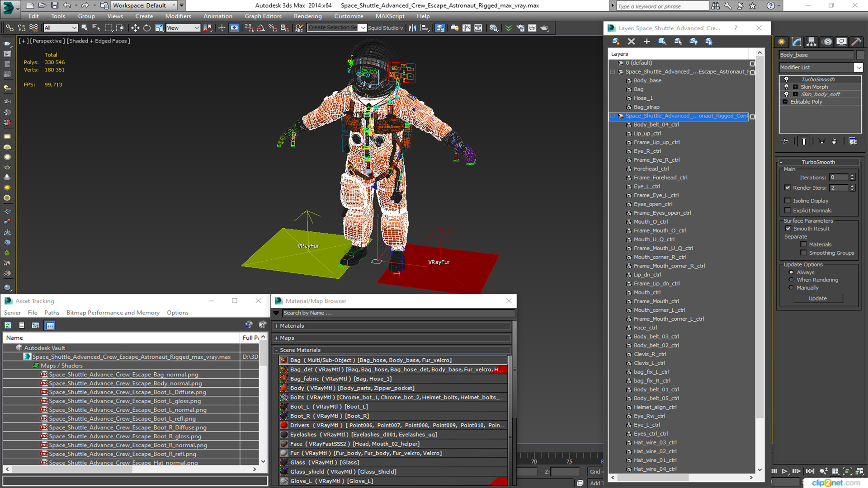This screenshot has width=868, height=488.
Task: Toggle the TurboSmooth modifier lightbulb
Action: coord(786,80)
